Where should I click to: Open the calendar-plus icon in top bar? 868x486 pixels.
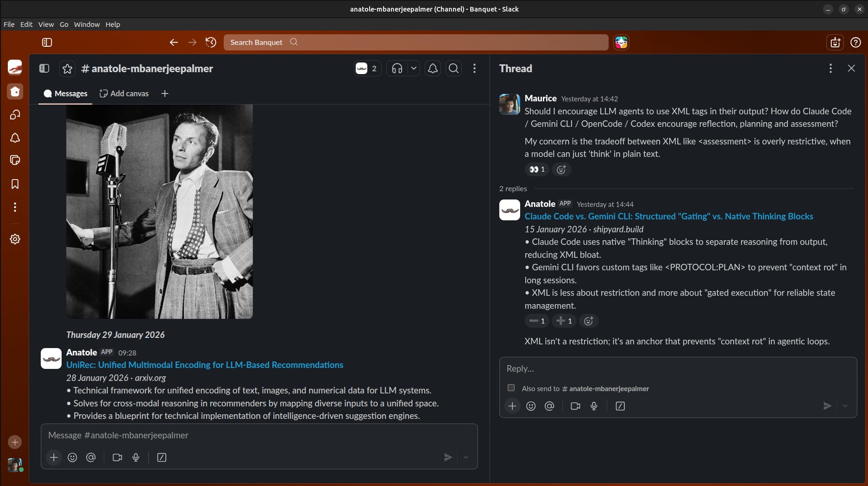pyautogui.click(x=835, y=43)
